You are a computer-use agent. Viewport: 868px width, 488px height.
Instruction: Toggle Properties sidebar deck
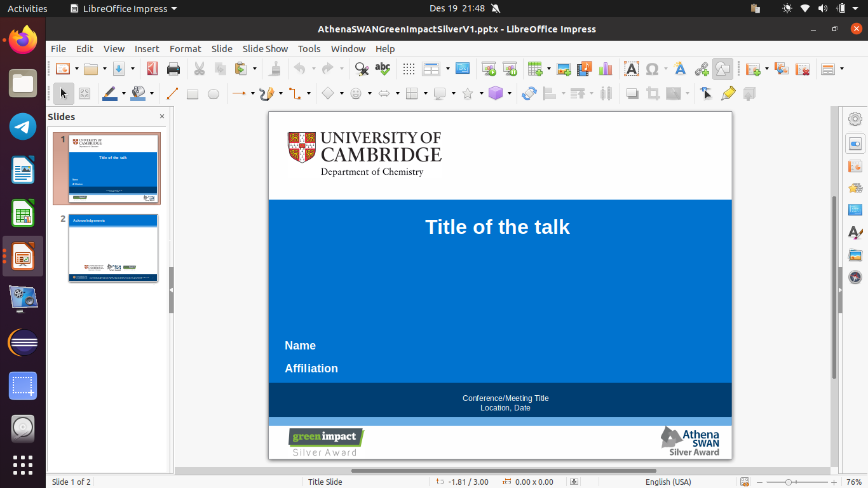coord(855,144)
